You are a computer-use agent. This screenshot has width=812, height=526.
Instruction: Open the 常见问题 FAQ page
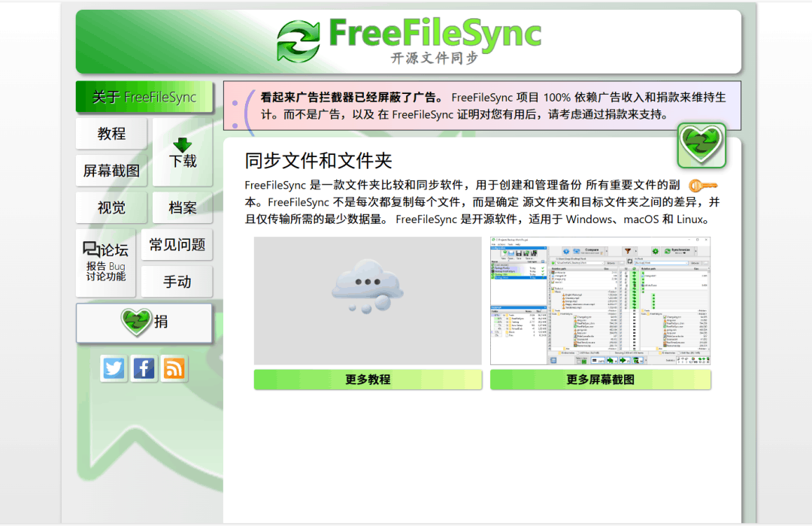click(177, 244)
